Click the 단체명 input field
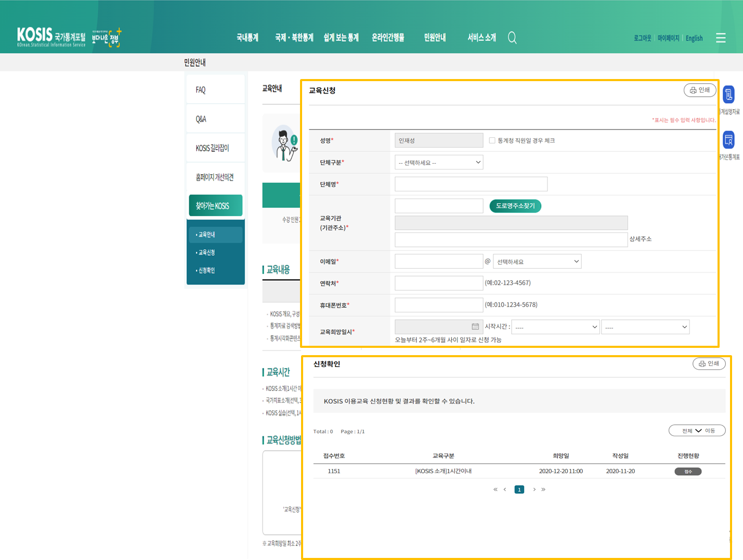Image resolution: width=743 pixels, height=560 pixels. pyautogui.click(x=471, y=184)
